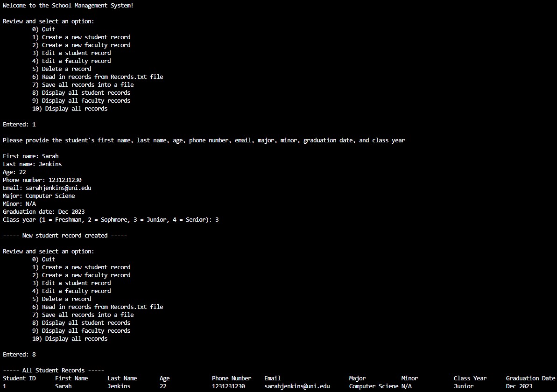Viewport: 557px width, 392px height.
Task: Click the Graduation date: Dec 2023 entry
Action: [43, 211]
